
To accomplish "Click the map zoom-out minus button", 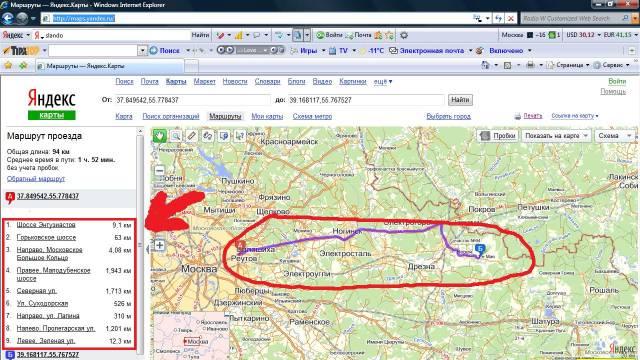I will 160,171.
